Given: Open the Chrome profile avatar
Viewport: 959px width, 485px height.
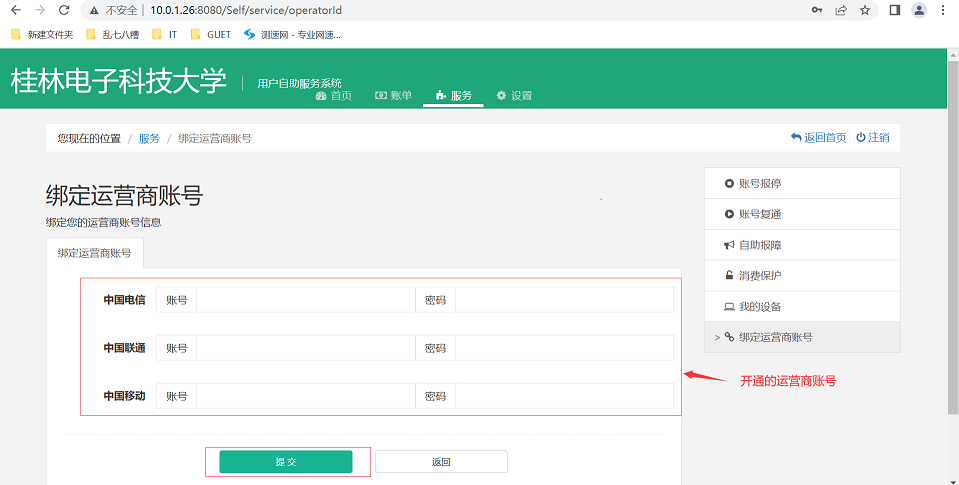Looking at the screenshot, I should tap(918, 10).
